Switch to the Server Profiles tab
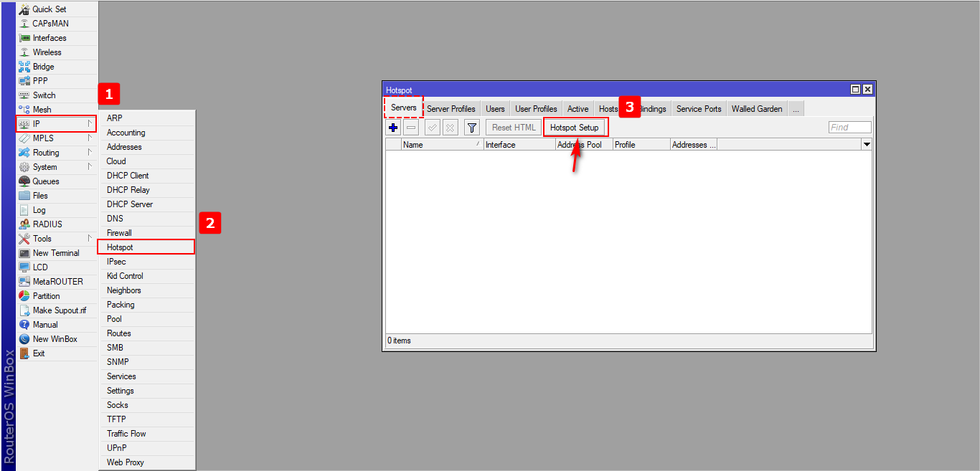 [x=451, y=109]
